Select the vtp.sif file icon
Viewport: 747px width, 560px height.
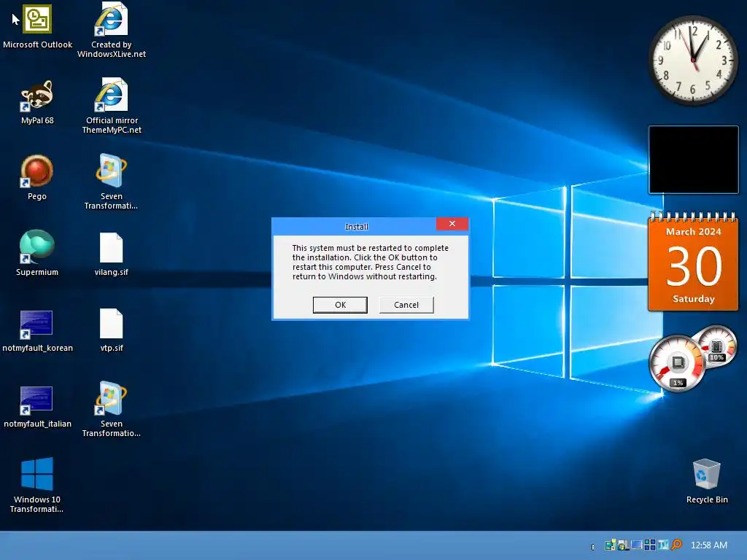pos(111,330)
